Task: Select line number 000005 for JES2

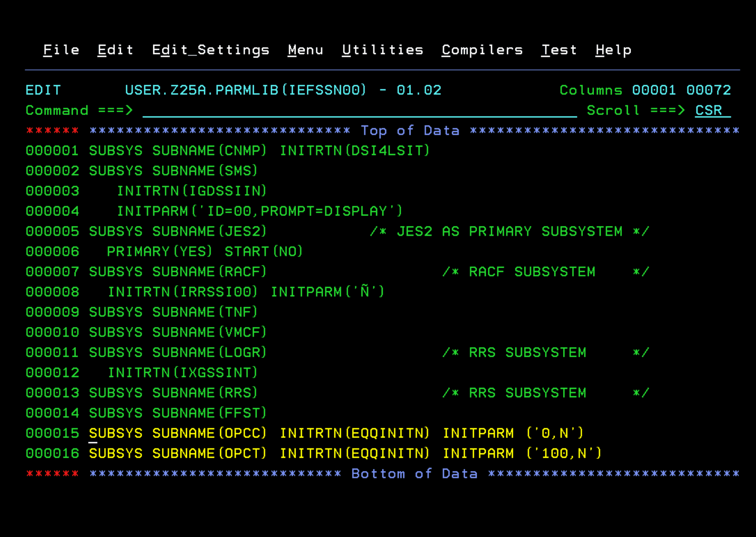Action: [x=52, y=232]
